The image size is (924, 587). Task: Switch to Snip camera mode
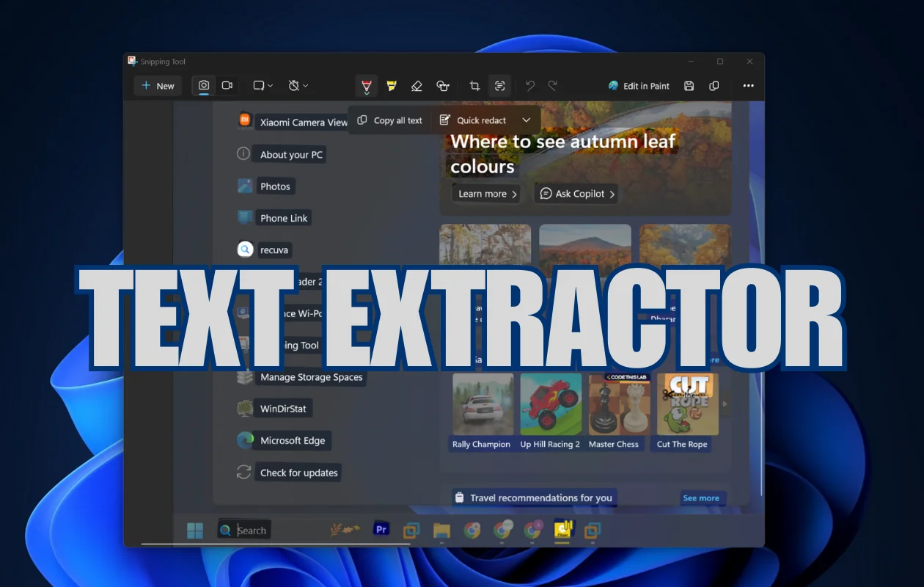(x=204, y=86)
